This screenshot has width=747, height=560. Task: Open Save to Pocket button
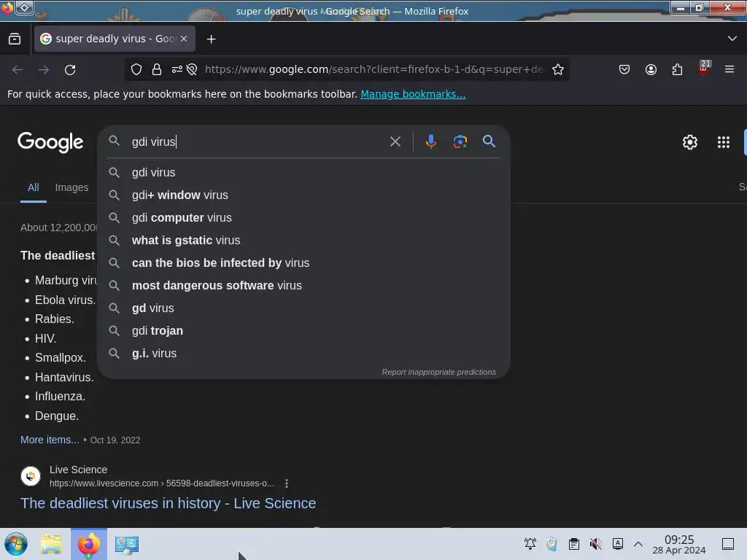point(624,69)
